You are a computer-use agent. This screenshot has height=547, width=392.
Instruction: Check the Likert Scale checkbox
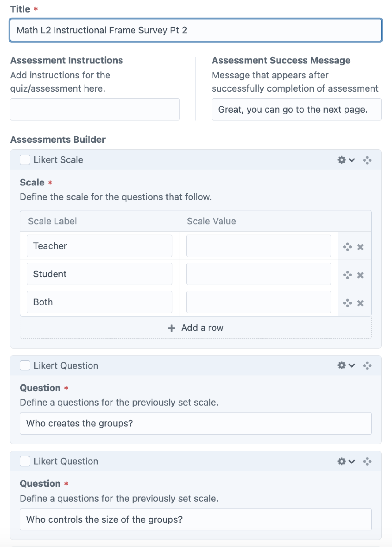tap(25, 159)
